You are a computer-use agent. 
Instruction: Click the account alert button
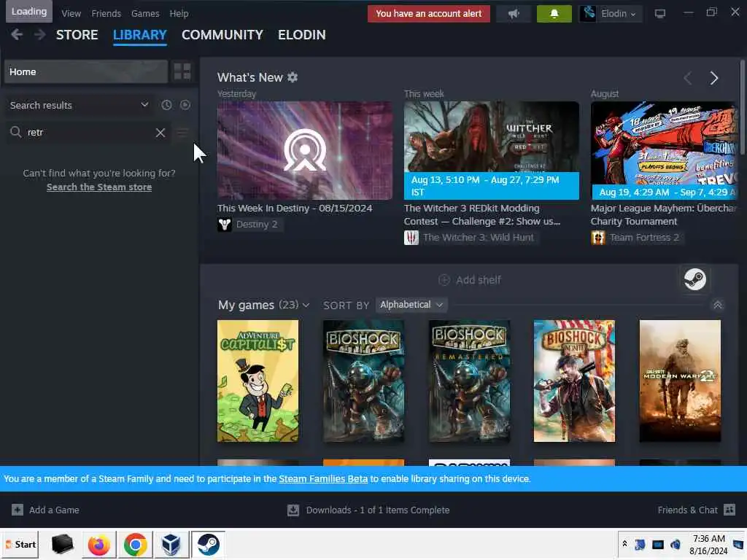pos(429,13)
